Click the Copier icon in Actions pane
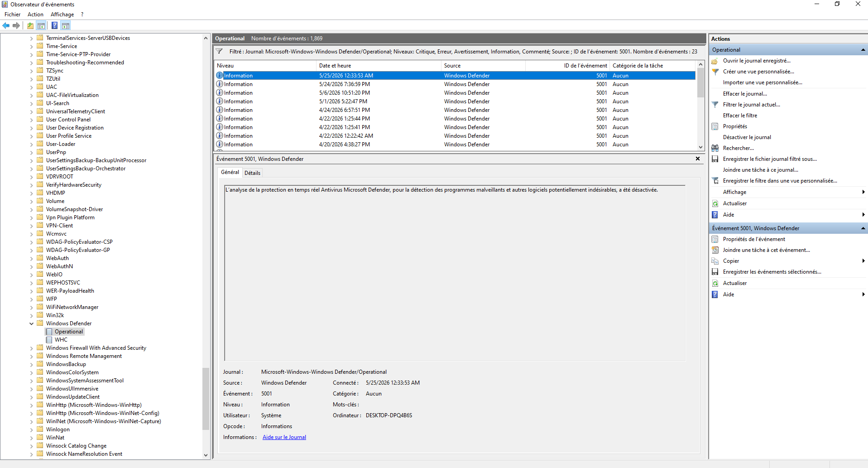This screenshot has width=868, height=468. pos(715,261)
